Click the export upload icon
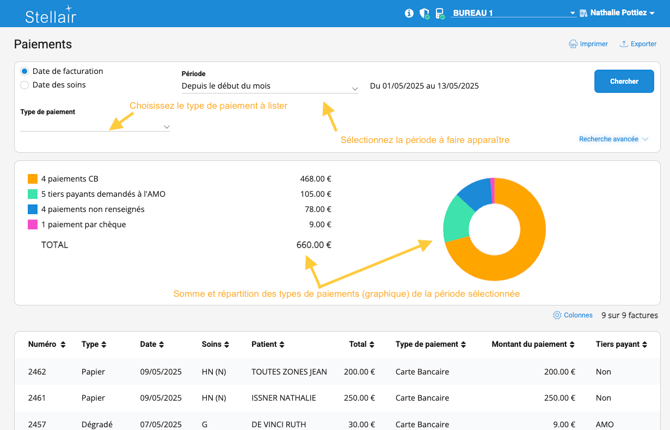Viewport: 670px width, 430px height. [624, 44]
